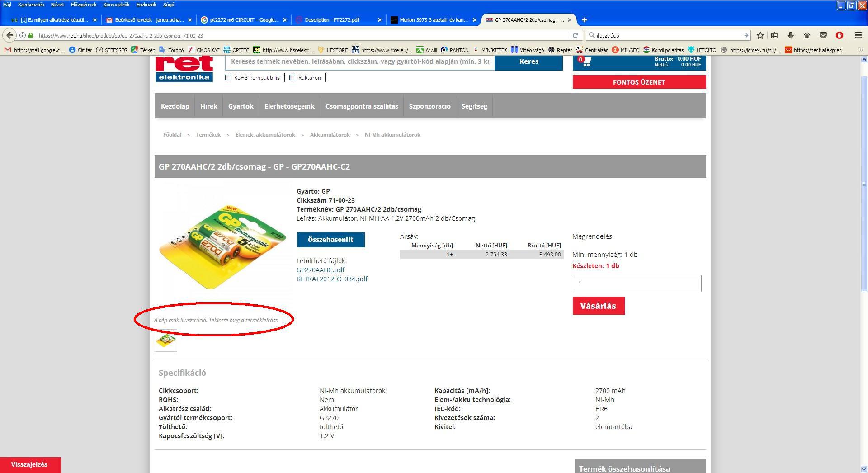
Task: Open the CMOS KAT bookmark
Action: (204, 50)
